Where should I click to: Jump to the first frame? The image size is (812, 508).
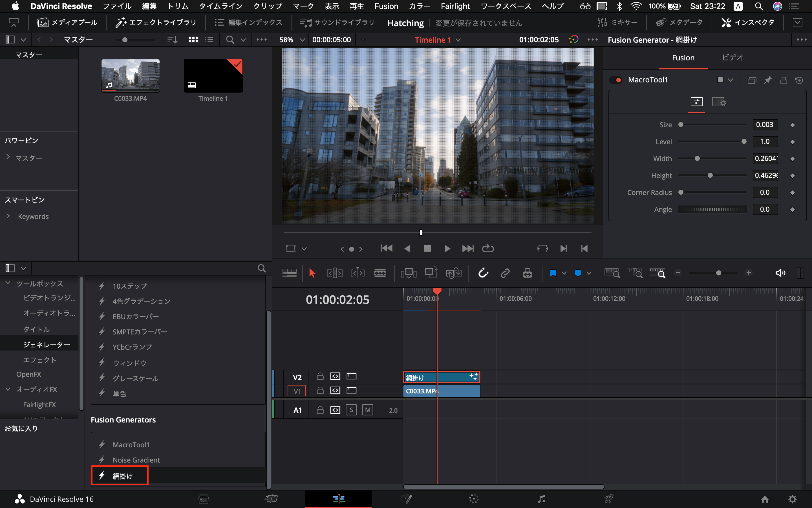[387, 249]
